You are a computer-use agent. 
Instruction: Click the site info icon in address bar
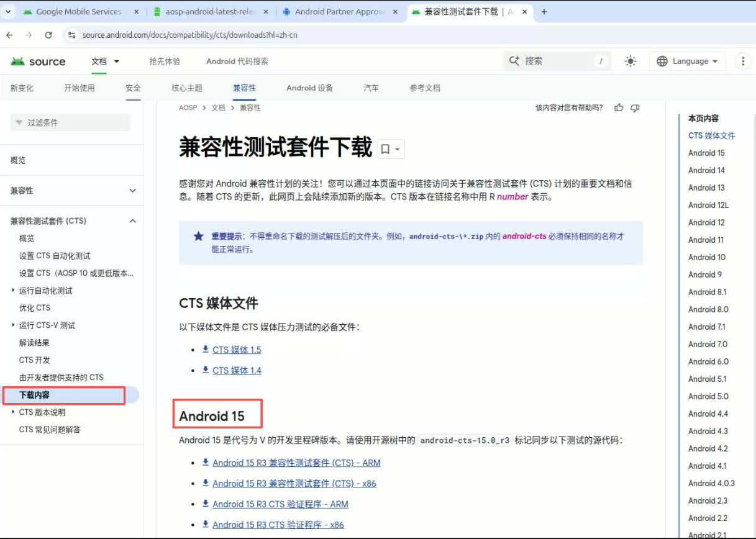tap(72, 35)
